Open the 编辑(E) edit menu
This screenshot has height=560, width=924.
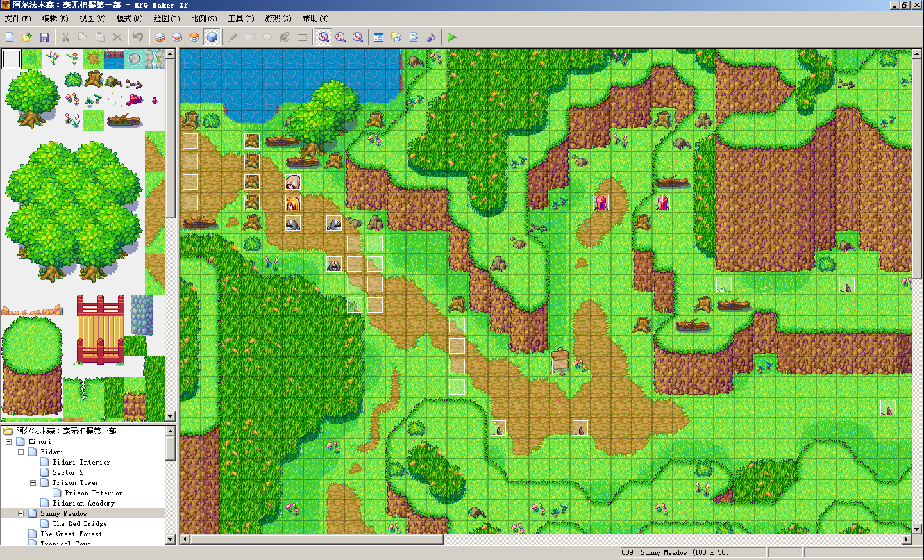click(x=55, y=19)
